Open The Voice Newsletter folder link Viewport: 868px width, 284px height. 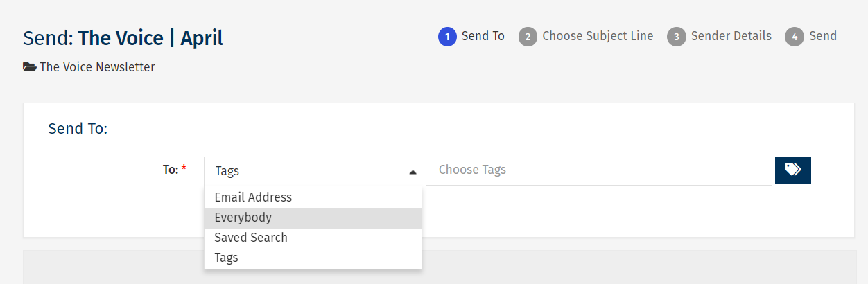point(97,67)
